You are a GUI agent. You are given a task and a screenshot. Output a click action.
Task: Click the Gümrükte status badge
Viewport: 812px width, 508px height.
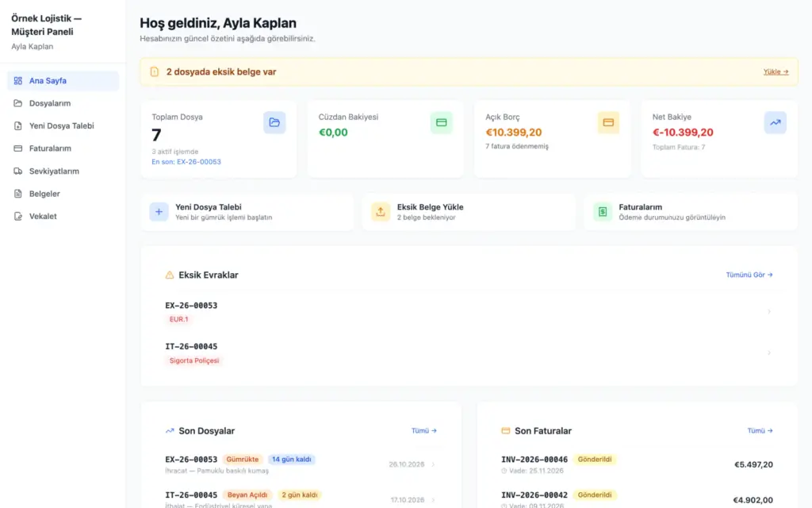pos(243,460)
